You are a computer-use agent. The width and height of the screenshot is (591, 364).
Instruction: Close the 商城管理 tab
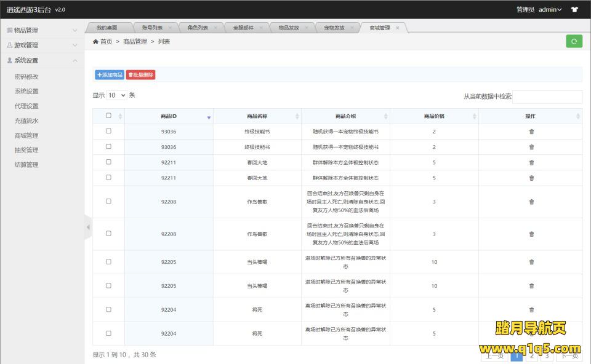[398, 28]
